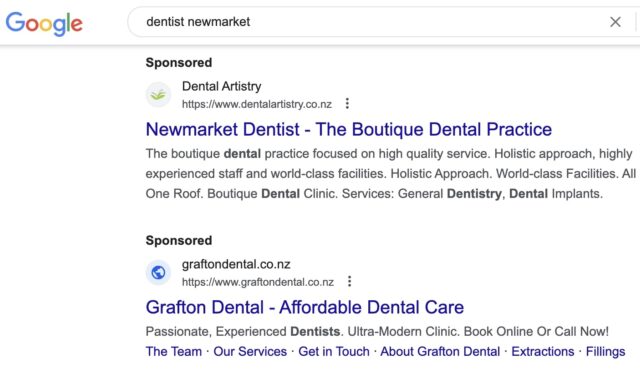
Task: Click the https://www.graftondental.co.nz URL
Action: point(258,282)
